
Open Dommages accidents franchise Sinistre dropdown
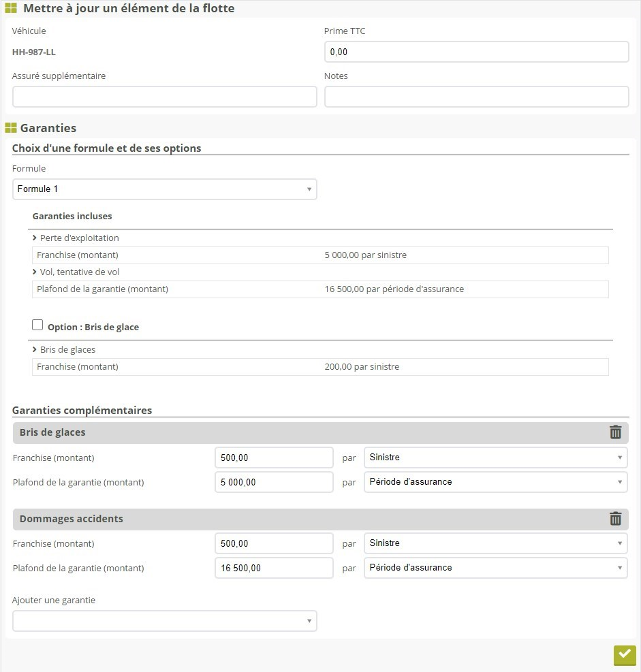[x=495, y=543]
